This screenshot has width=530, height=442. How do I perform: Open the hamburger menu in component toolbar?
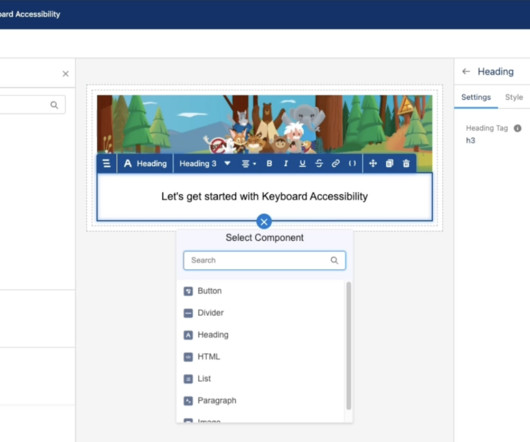[x=106, y=164]
